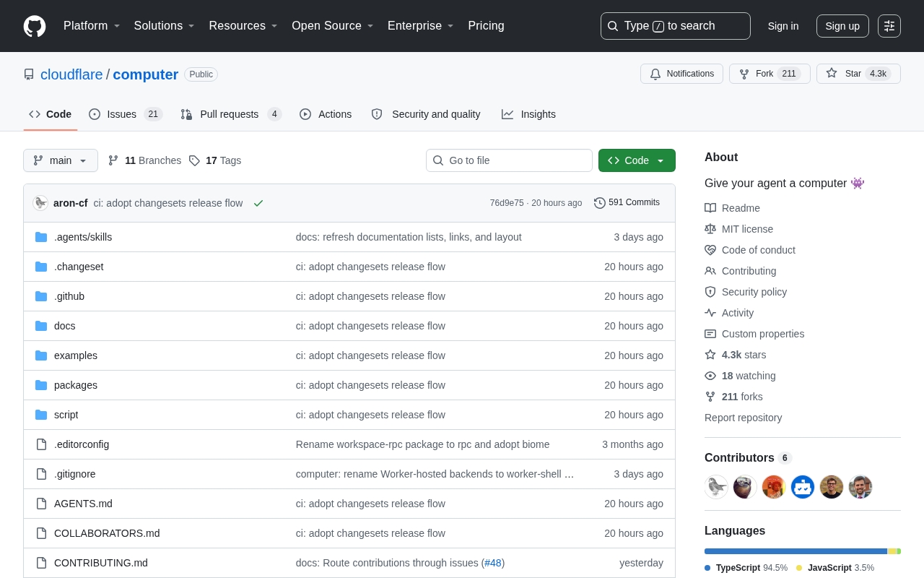The height and width of the screenshot is (578, 924).
Task: Open the 591 Commits history link
Action: coord(627,203)
